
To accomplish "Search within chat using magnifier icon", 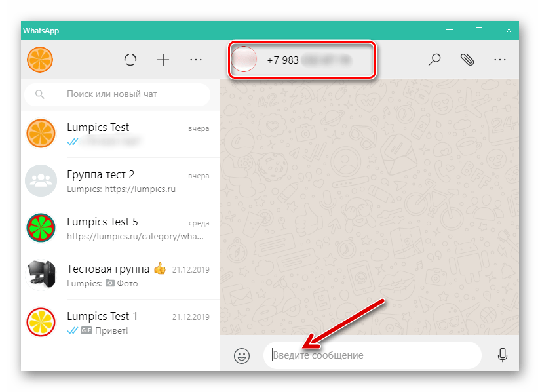I will [x=434, y=60].
